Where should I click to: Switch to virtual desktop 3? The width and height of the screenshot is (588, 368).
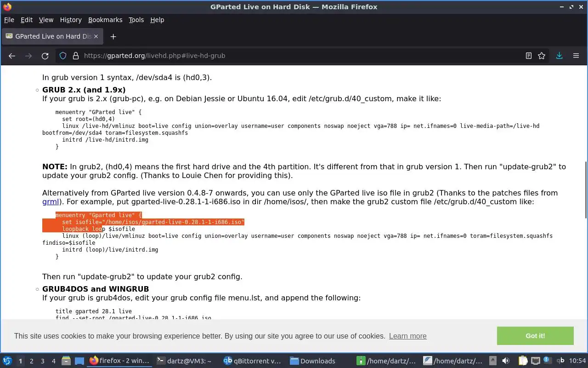(x=43, y=361)
